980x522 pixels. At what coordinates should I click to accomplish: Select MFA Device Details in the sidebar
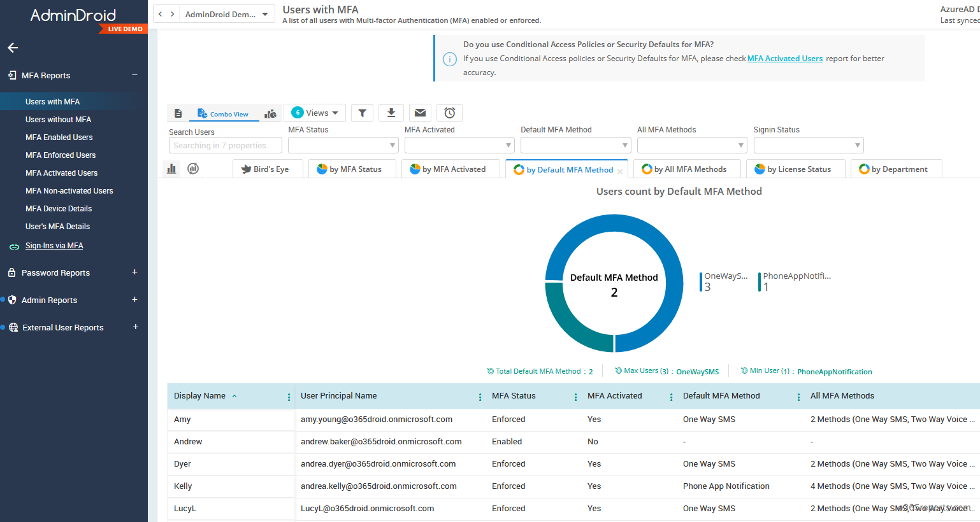click(59, 208)
